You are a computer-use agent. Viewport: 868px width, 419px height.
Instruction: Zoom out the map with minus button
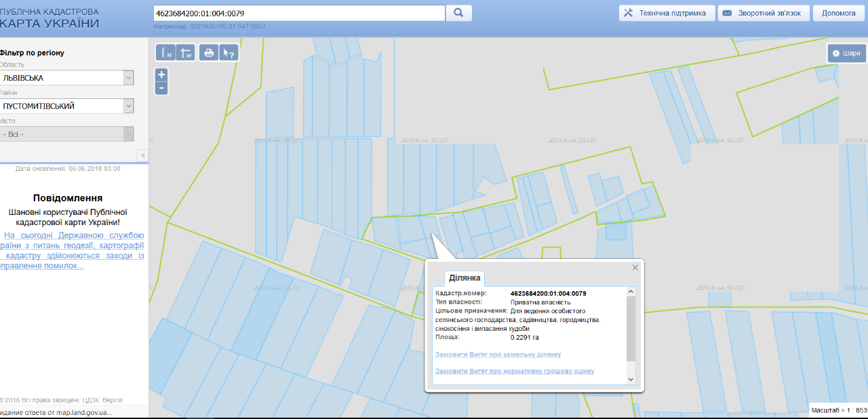[161, 88]
